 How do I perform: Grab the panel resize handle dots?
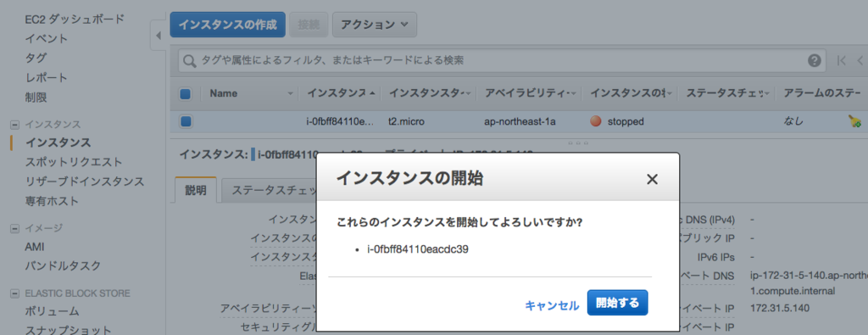click(578, 142)
